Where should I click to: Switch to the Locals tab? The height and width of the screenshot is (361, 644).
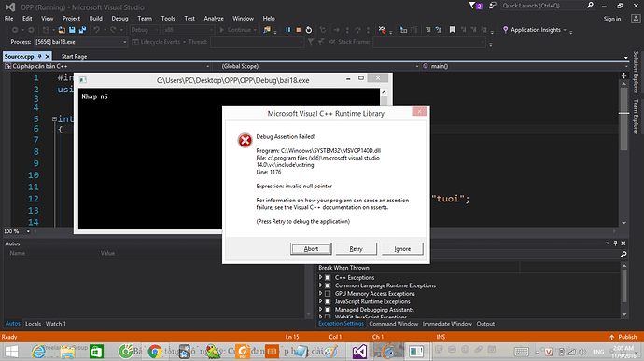[33, 324]
